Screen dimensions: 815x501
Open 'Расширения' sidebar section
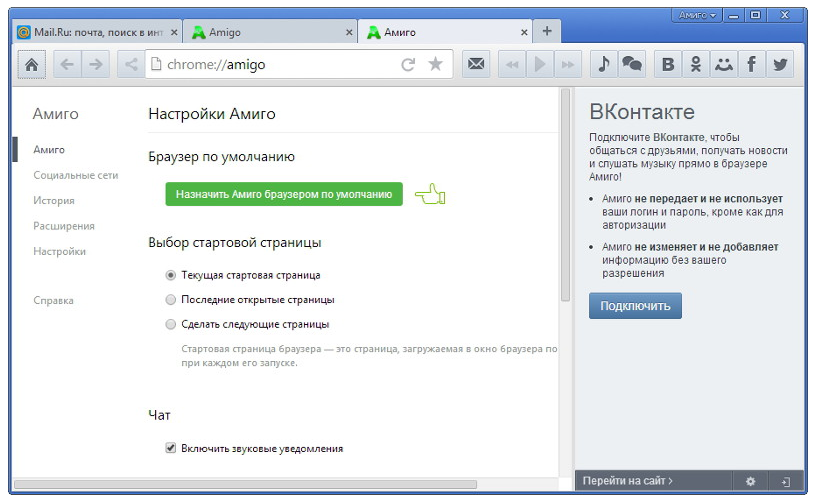[64, 226]
